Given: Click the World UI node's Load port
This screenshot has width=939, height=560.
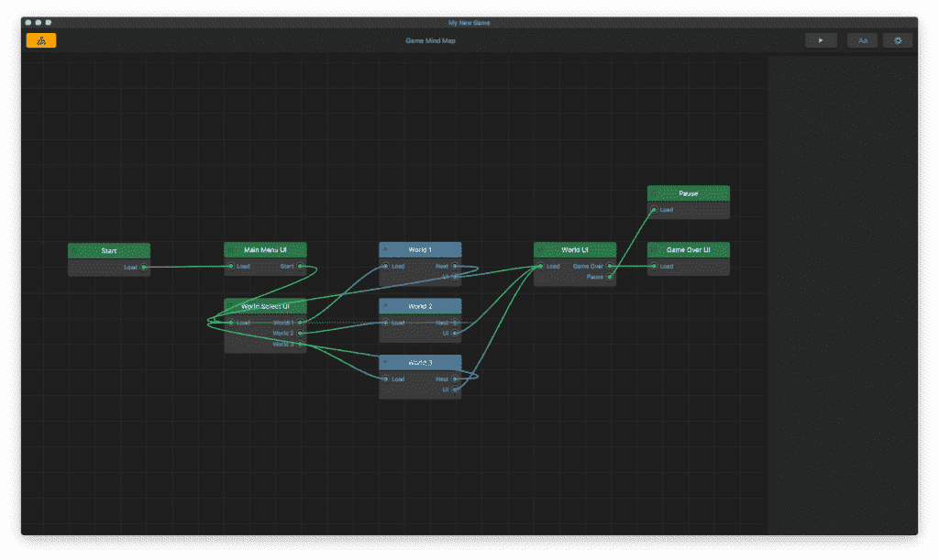Looking at the screenshot, I should [540, 266].
